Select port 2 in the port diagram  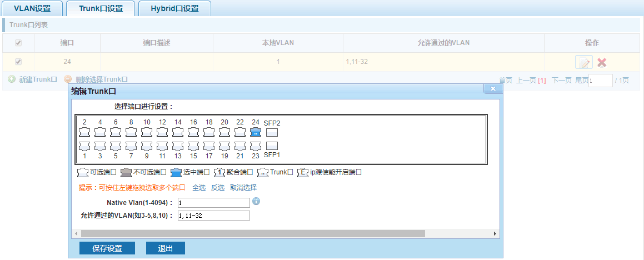84,132
